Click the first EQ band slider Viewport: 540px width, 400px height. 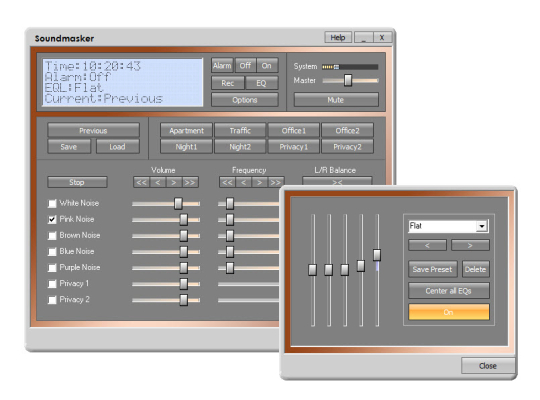313,270
